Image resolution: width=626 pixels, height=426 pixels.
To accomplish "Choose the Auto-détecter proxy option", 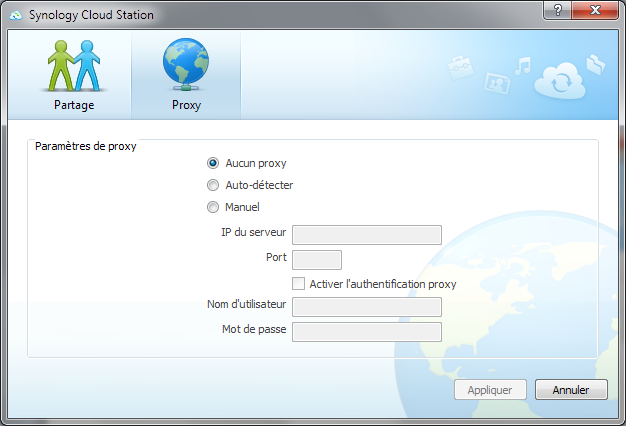I will 213,185.
